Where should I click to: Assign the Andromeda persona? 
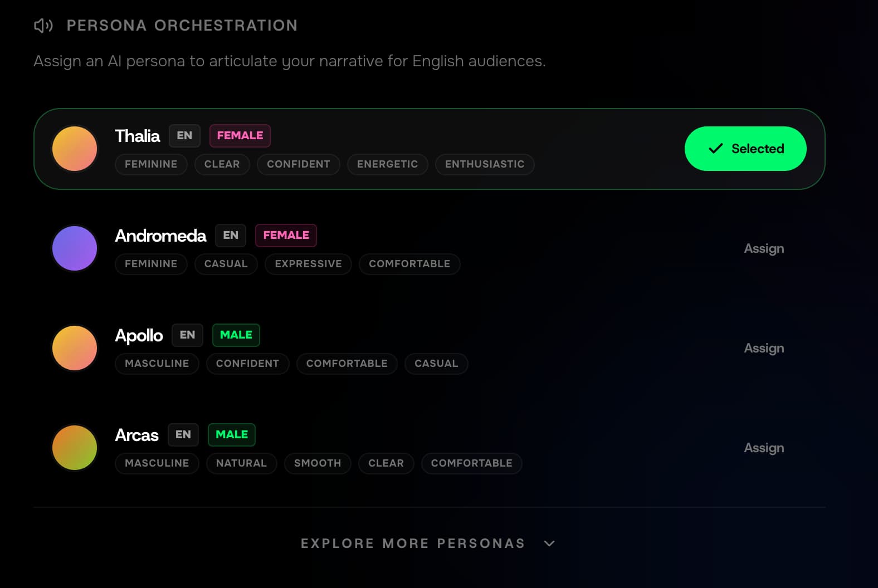764,248
